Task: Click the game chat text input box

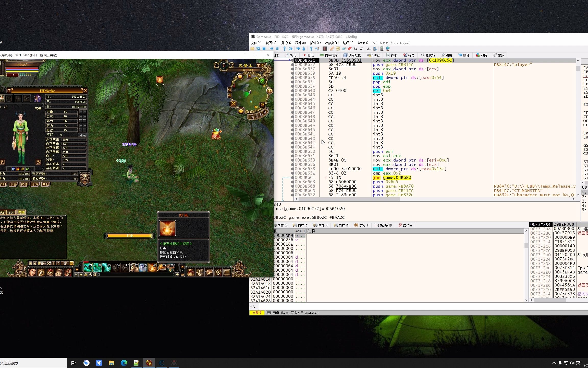Action: tap(137, 275)
